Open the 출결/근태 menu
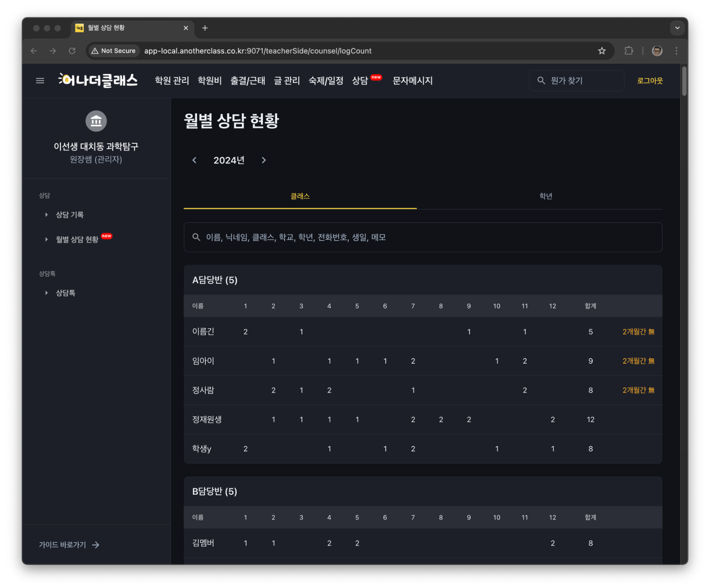This screenshot has width=715, height=588. tap(248, 80)
